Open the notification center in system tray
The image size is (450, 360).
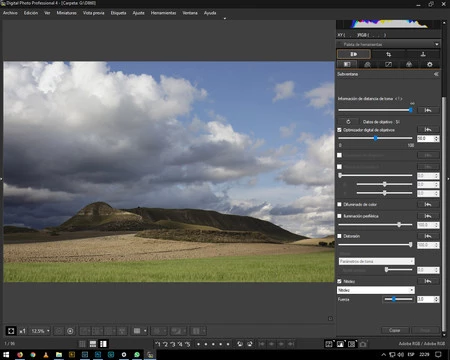pyautogui.click(x=439, y=354)
